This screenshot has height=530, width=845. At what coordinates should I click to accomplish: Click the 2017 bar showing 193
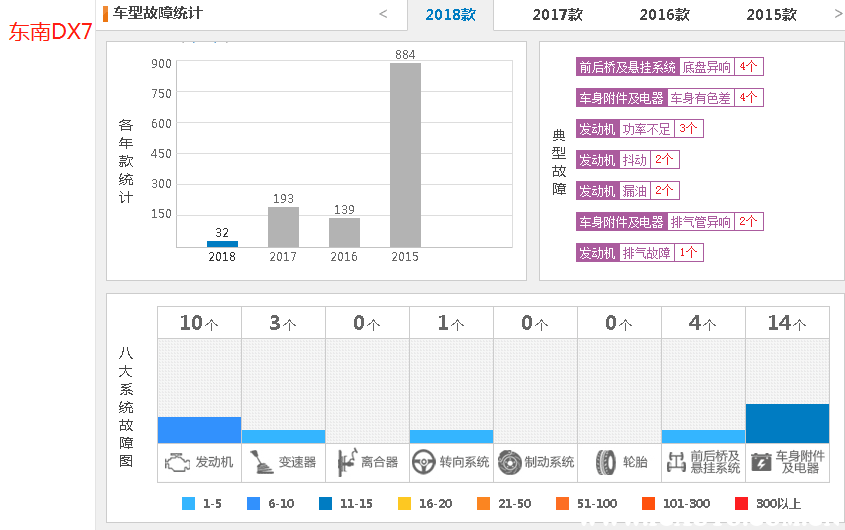pyautogui.click(x=283, y=227)
